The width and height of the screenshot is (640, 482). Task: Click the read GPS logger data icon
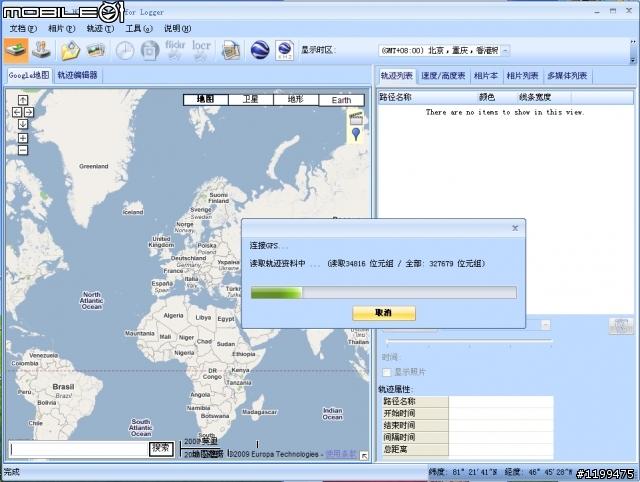pyautogui.click(x=16, y=50)
